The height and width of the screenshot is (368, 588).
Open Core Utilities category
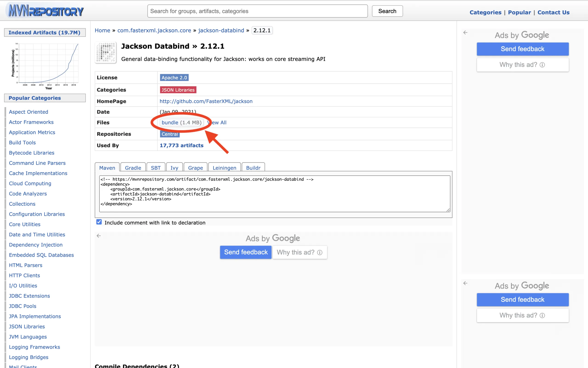tap(25, 224)
